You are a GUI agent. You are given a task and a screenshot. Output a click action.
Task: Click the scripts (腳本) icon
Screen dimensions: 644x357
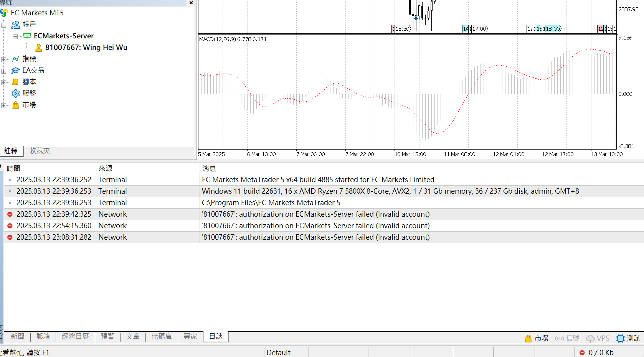pos(16,82)
